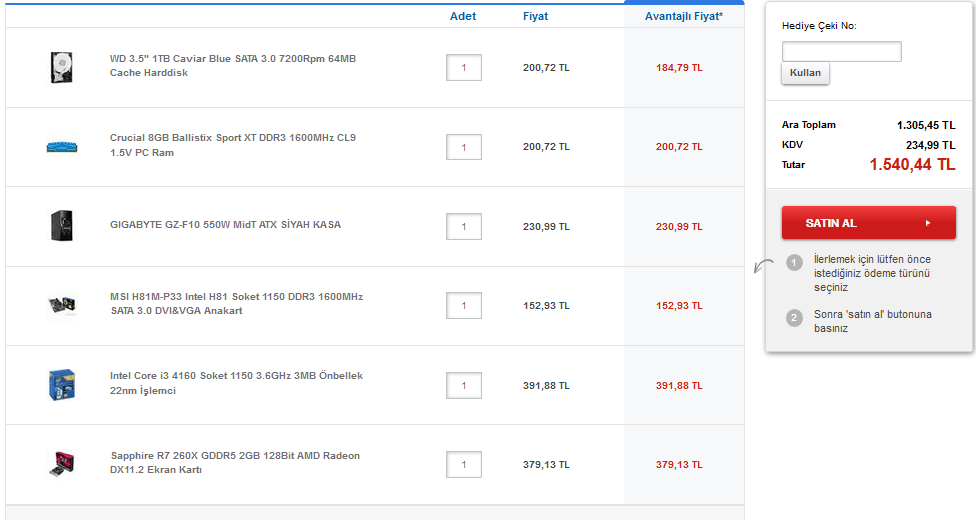Edit quantity field for WD harddisk
Viewport: 976px width, 520px height.
pyautogui.click(x=464, y=68)
